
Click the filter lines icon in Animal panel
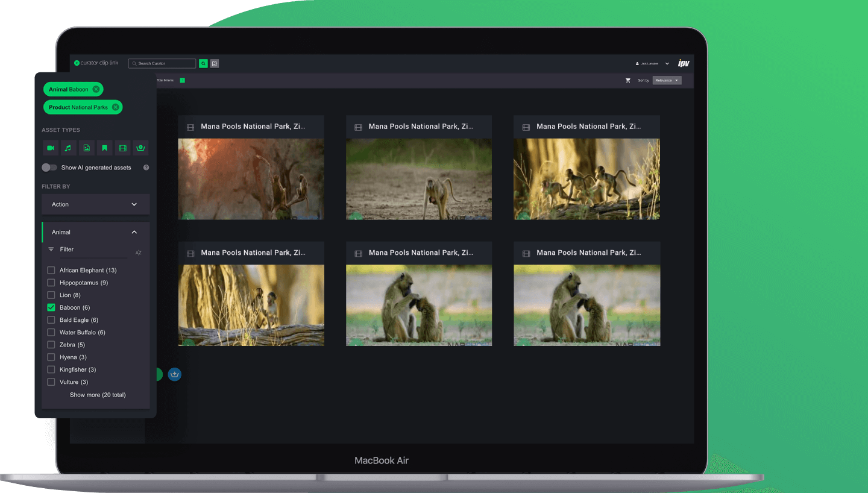click(51, 250)
